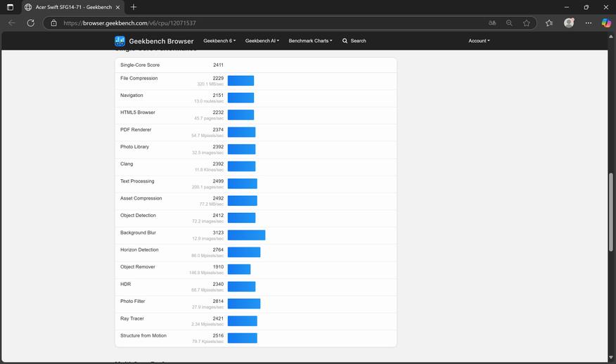Screen dimensions: 616x364
Task: Open the browser profile avatar
Action: tap(569, 22)
